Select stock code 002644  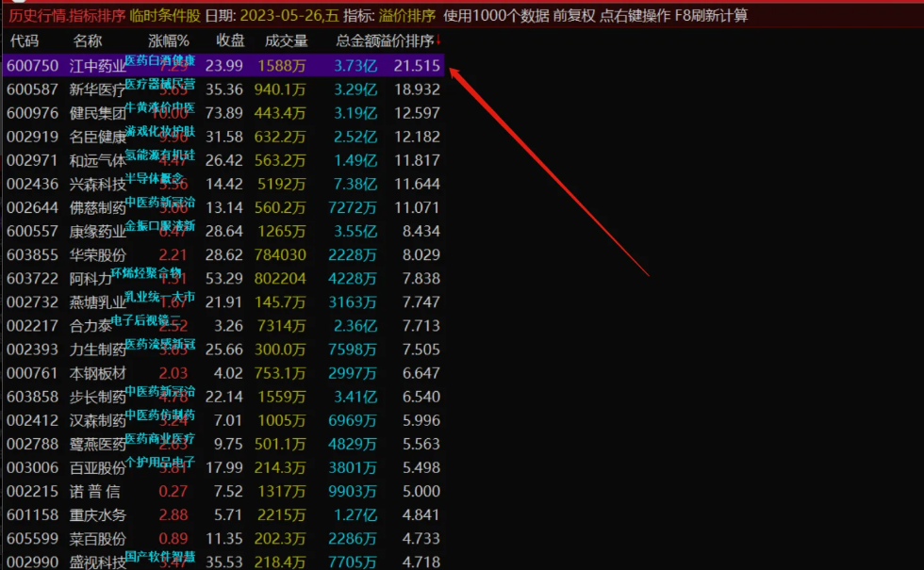(32, 208)
